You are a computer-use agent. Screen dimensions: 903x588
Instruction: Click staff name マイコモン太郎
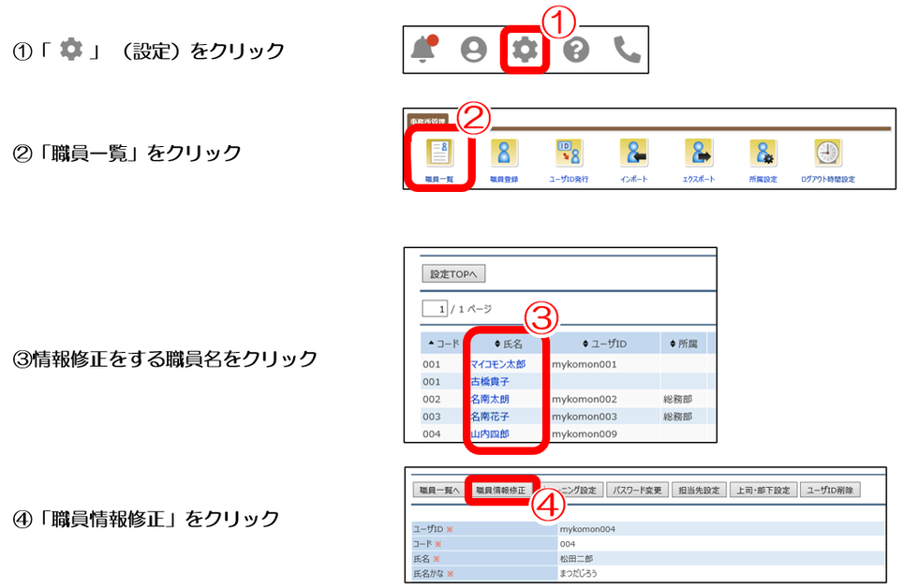tap(497, 364)
